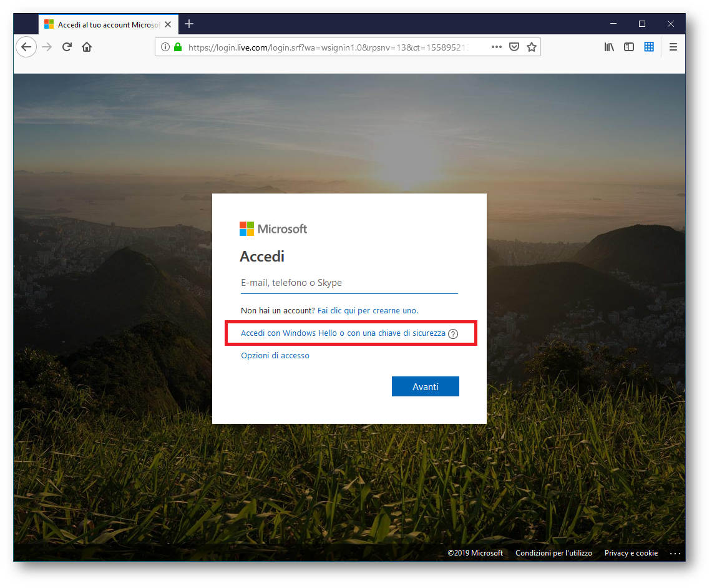Click Fai clic qui per crearne uno link
Image resolution: width=712 pixels, height=588 pixels.
(x=368, y=311)
